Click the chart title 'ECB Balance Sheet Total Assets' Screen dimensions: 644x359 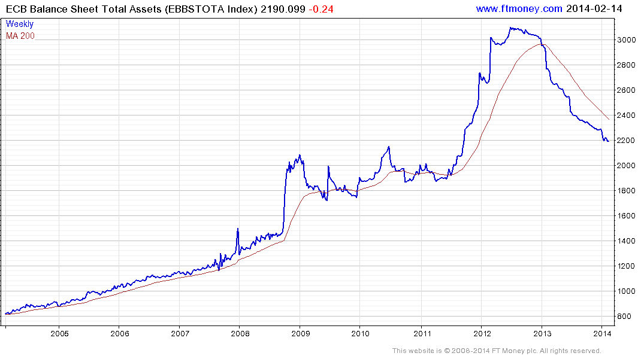point(83,9)
